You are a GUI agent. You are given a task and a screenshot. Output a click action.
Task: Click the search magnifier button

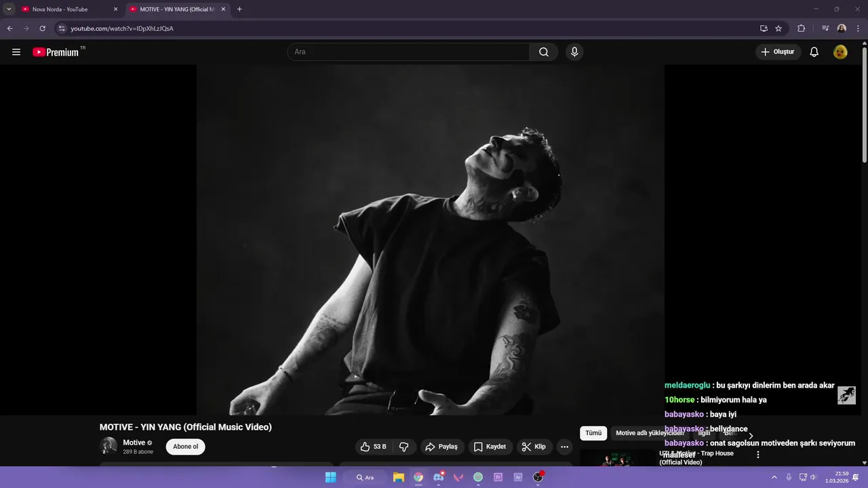(544, 52)
